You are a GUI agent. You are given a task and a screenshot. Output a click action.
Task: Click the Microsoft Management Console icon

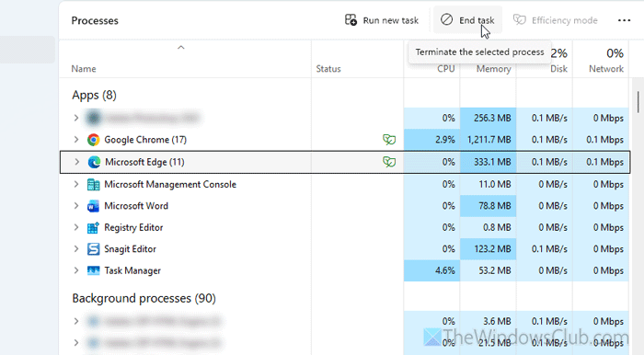point(93,185)
